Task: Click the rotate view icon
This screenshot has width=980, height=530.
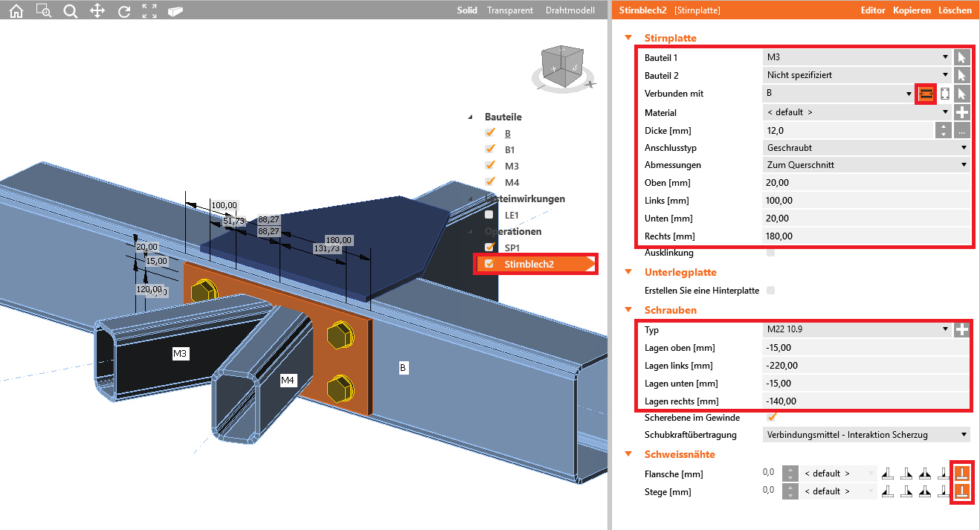Action: (x=123, y=10)
